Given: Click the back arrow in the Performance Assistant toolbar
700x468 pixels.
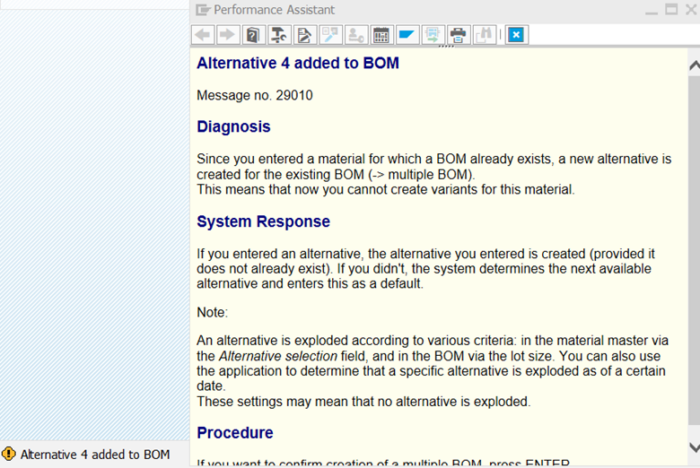Looking at the screenshot, I should (203, 35).
